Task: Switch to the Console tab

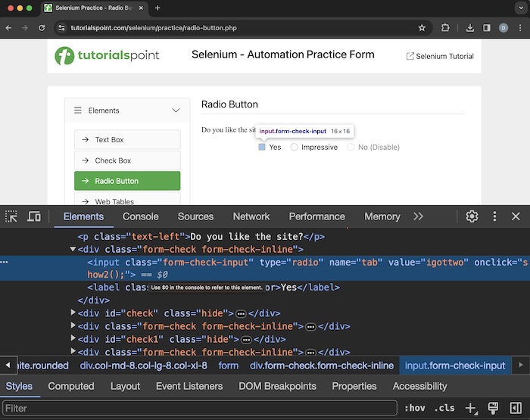Action: point(140,216)
